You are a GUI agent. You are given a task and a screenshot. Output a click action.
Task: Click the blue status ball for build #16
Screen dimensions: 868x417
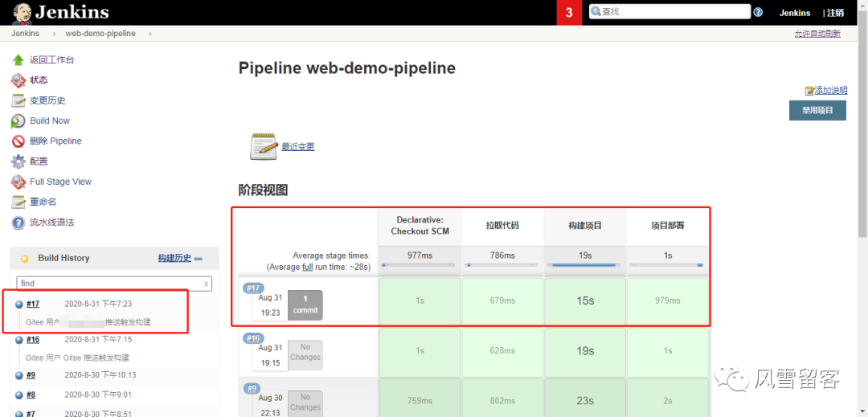pyautogui.click(x=18, y=340)
